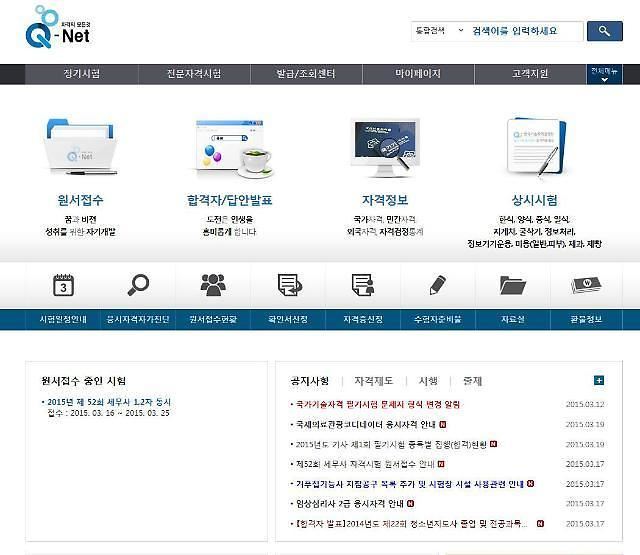Viewport: 640px width, 555px height.
Task: Click the 자격정보 heading link
Action: pyautogui.click(x=385, y=200)
